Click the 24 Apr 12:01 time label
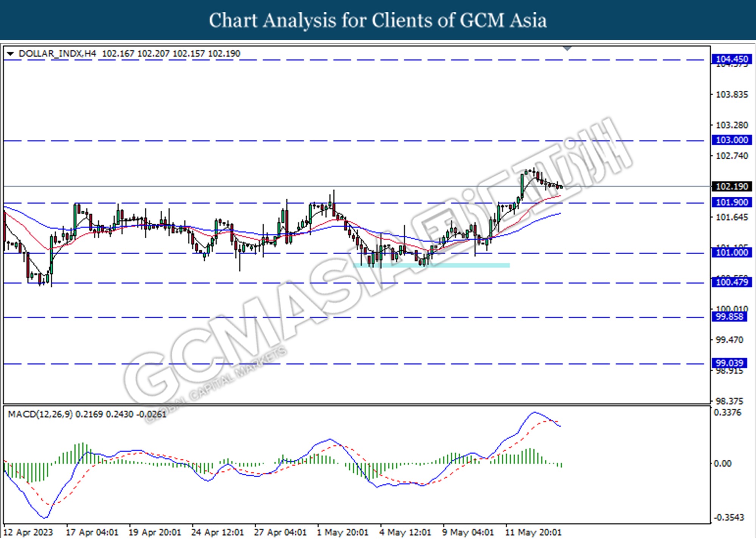The height and width of the screenshot is (540, 756). click(218, 532)
